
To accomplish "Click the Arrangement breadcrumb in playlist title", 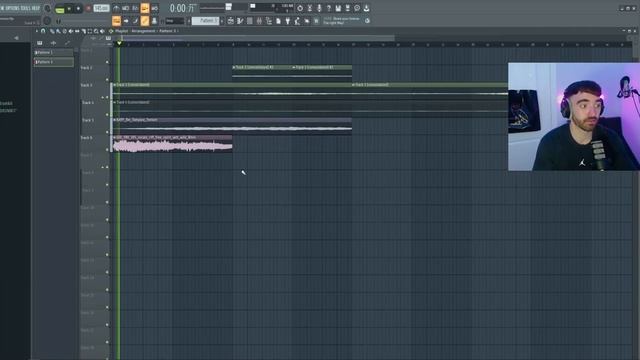I will point(143,31).
